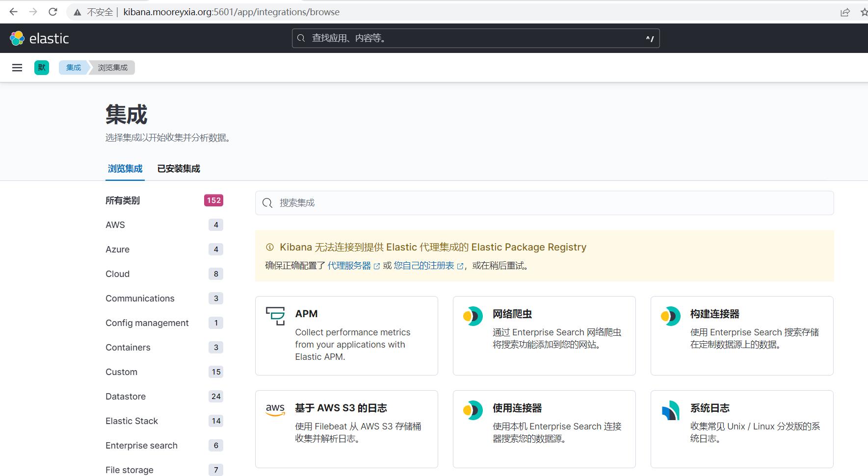Viewport: 868px width, 476px height.
Task: Open the 您自己的注册表 link
Action: [424, 266]
